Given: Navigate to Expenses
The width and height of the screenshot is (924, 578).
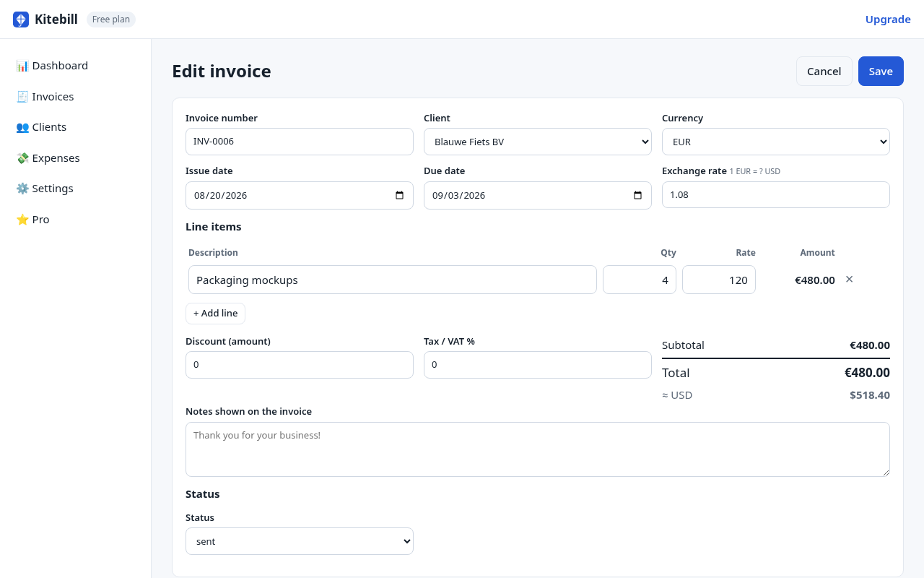Looking at the screenshot, I should click(76, 158).
